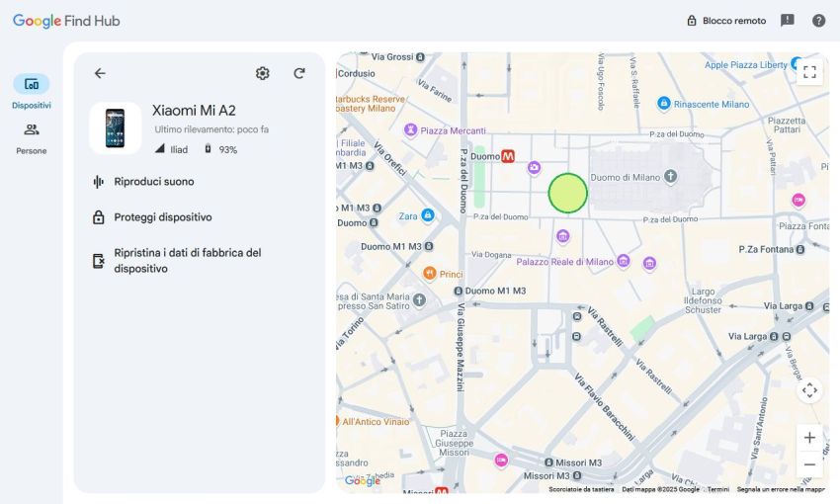Click the Google logo on the map

point(363,480)
